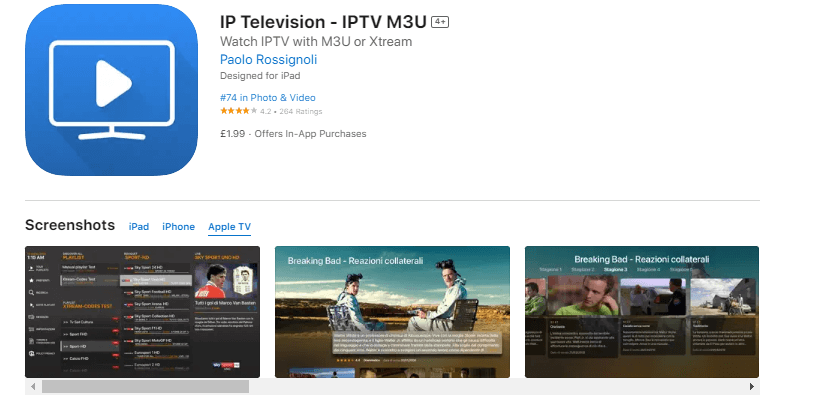Click the horizontal scrollbar thumb
The image size is (839, 414).
[x=146, y=386]
